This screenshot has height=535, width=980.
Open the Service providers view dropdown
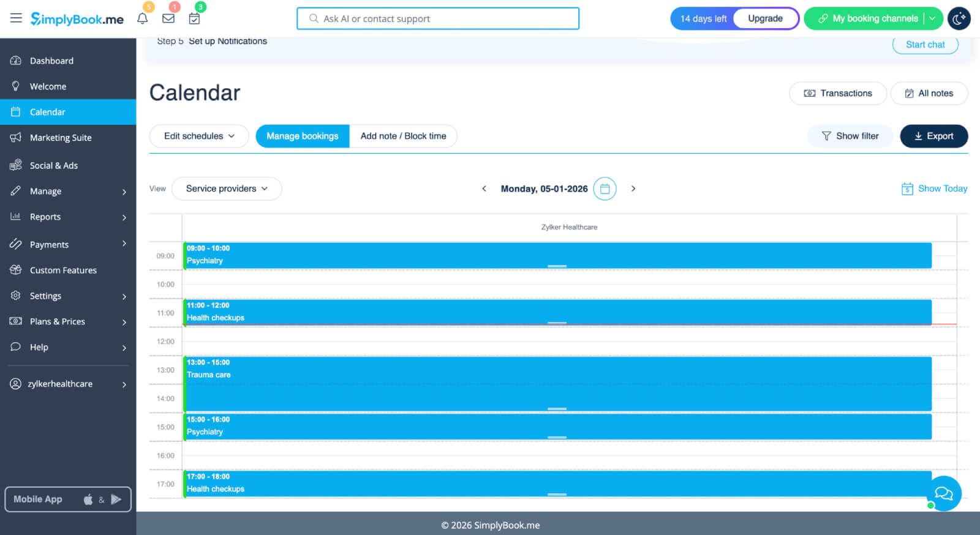point(227,189)
